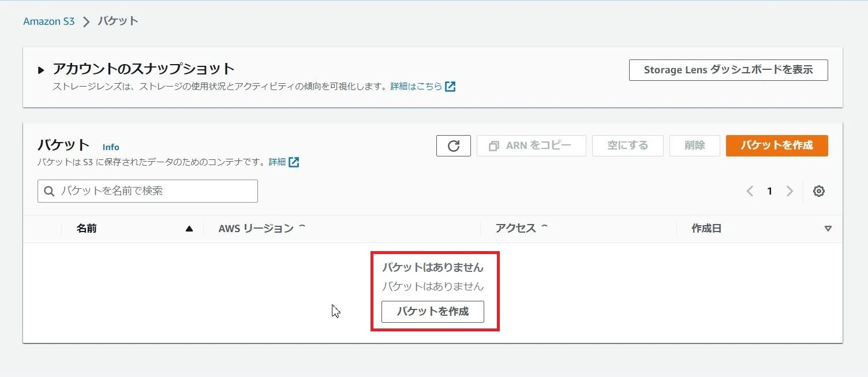The height and width of the screenshot is (377, 868).
Task: Click the バケット breadcrumb text
Action: pyautogui.click(x=118, y=21)
